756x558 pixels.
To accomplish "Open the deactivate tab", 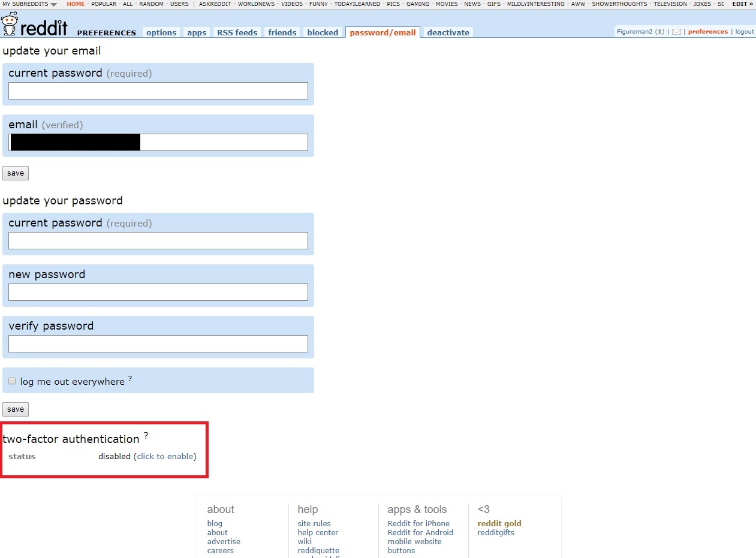I will 448,32.
